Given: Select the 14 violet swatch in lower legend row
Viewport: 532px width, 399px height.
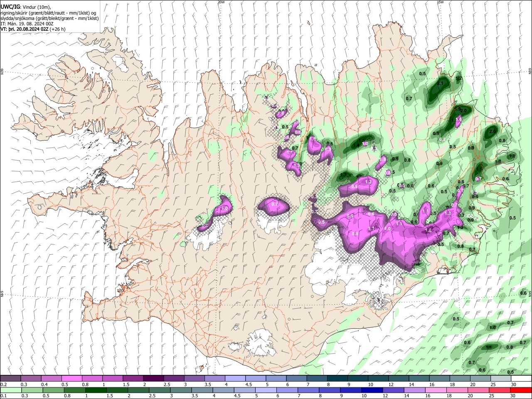Looking at the screenshot, I should tap(414, 390).
